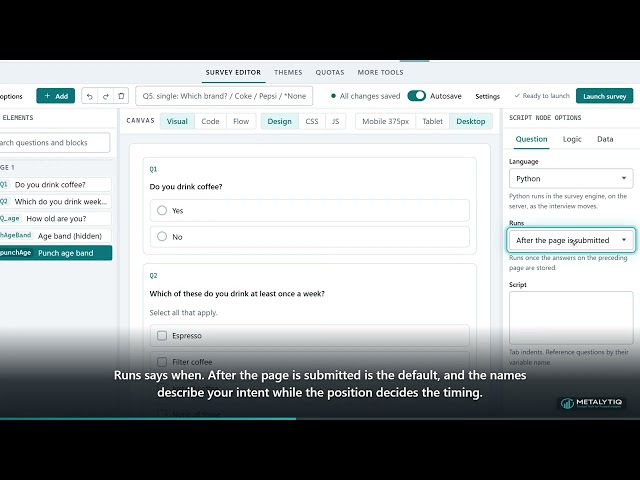Screen dimensions: 640x480
Task: Switch to the Survey Editor tab
Action: 233,72
